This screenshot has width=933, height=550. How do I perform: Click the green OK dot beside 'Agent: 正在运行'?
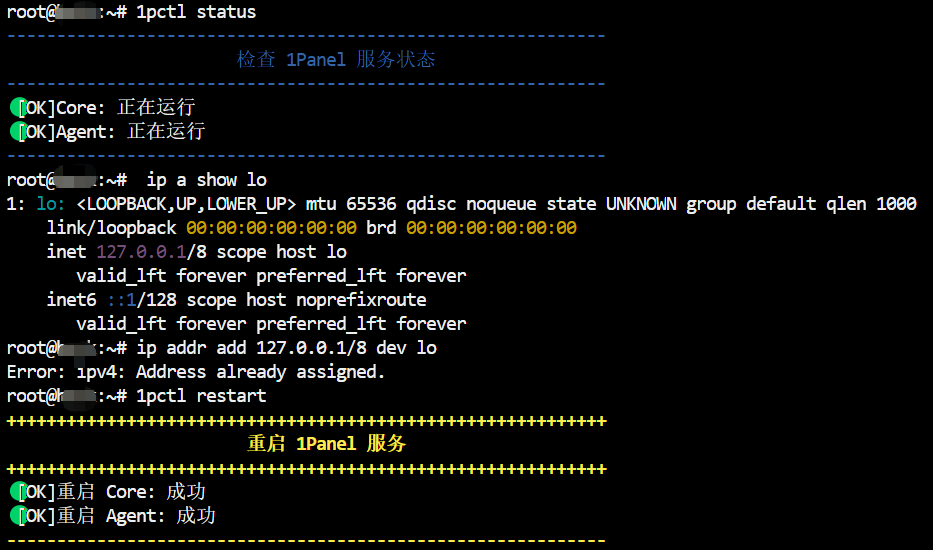tap(18, 132)
